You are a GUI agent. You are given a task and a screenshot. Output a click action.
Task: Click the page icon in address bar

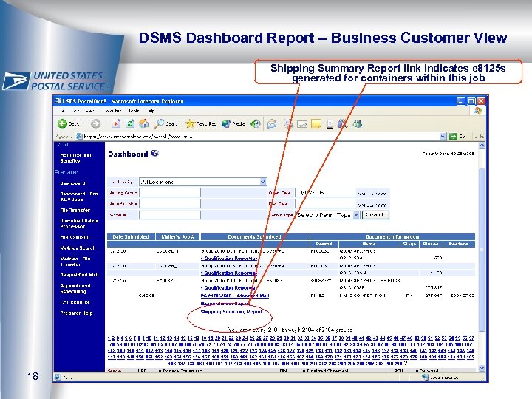[79, 137]
